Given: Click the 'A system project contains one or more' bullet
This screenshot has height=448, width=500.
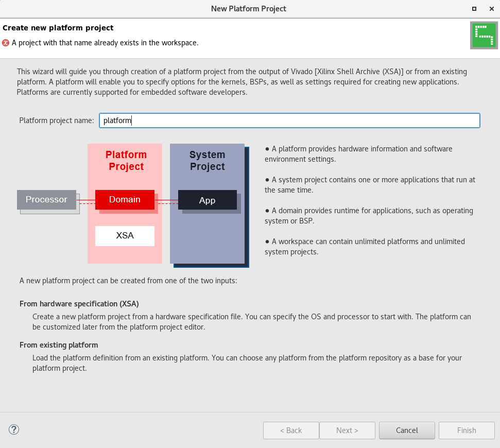Looking at the screenshot, I should 370,185.
